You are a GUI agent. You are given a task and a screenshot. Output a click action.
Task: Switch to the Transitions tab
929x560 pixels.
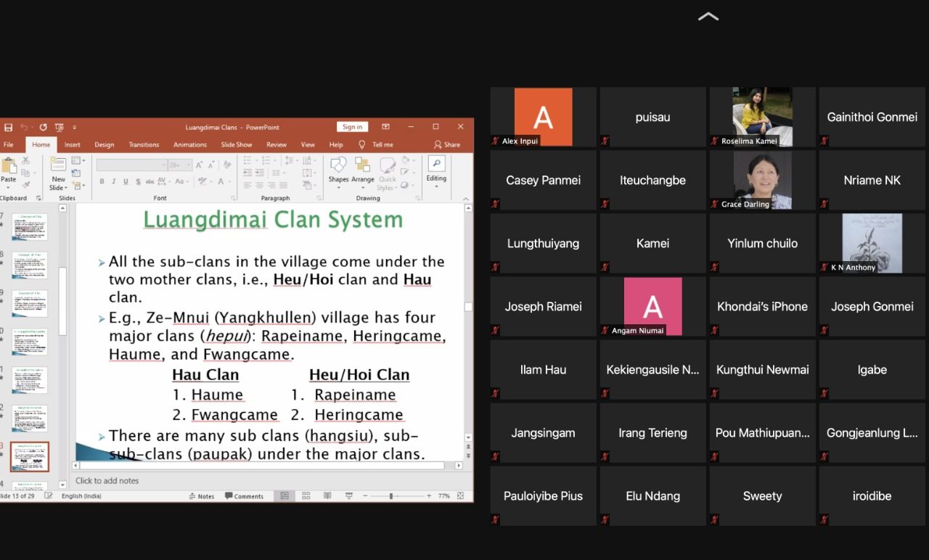click(144, 144)
